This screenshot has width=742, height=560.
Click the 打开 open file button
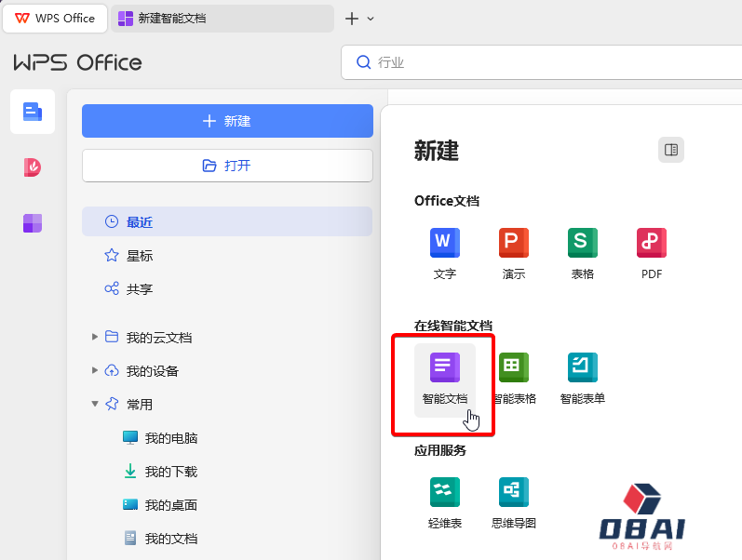[227, 166]
